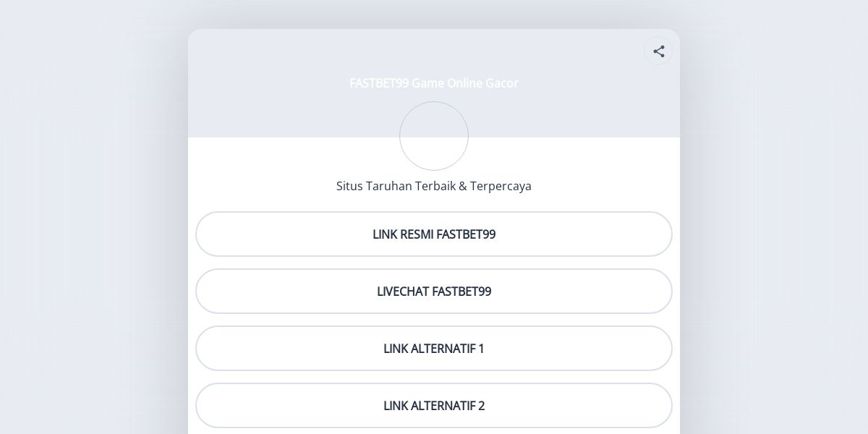Share this FASTBET99 page via share icon
The width and height of the screenshot is (868, 434).
(658, 51)
